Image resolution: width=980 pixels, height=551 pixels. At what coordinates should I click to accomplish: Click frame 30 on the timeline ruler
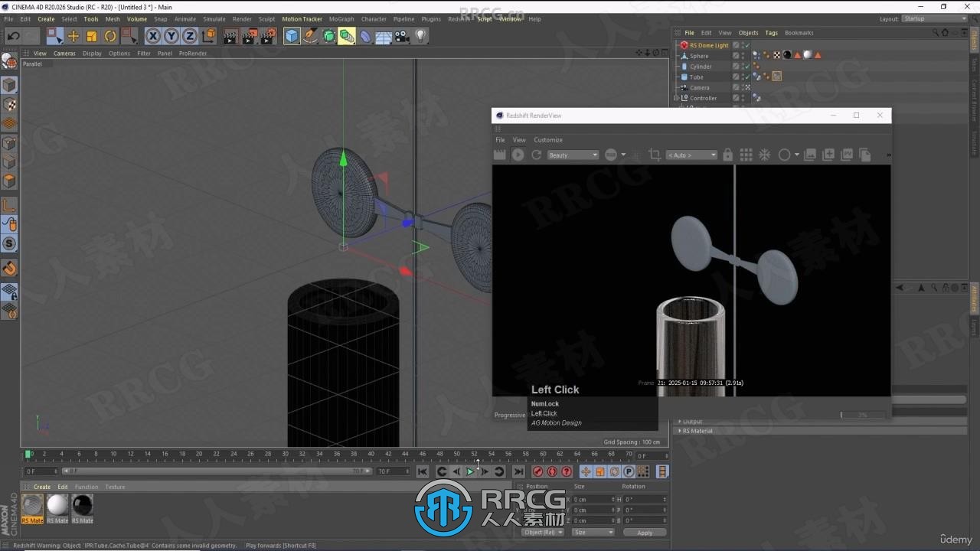[x=285, y=455]
